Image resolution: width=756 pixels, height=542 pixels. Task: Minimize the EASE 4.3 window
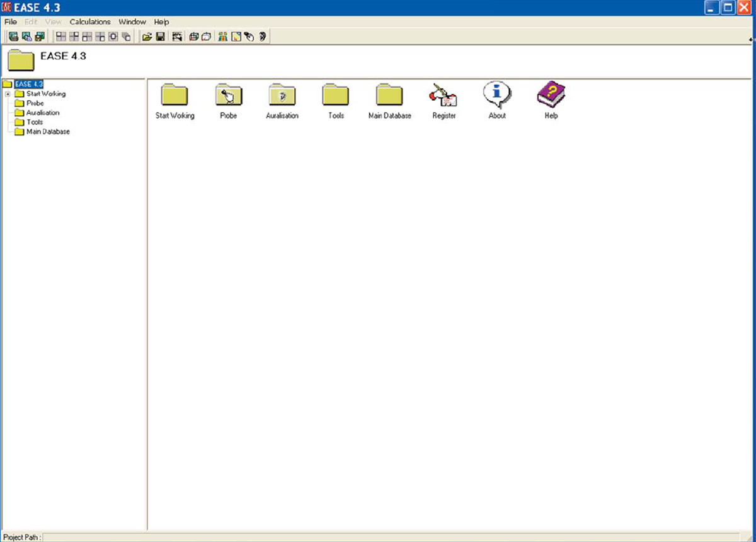point(712,8)
